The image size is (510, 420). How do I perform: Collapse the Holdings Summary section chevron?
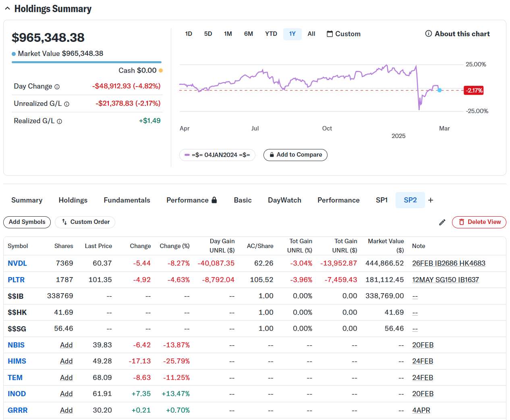7,8
